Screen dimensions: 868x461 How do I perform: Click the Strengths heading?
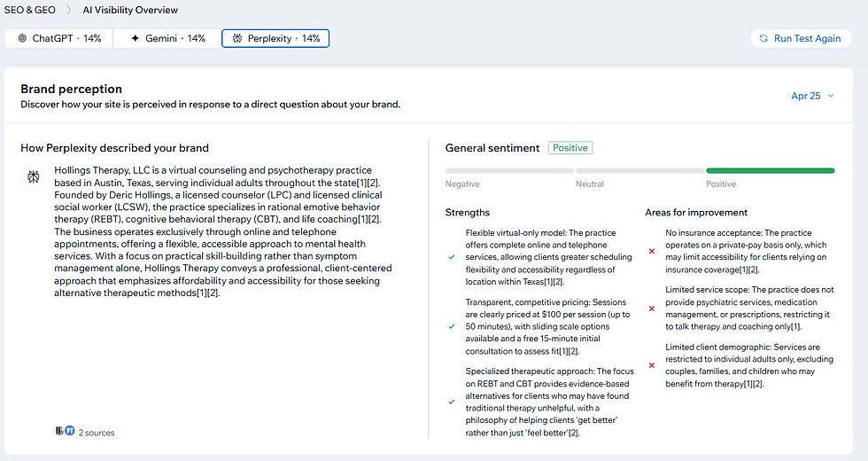point(468,212)
